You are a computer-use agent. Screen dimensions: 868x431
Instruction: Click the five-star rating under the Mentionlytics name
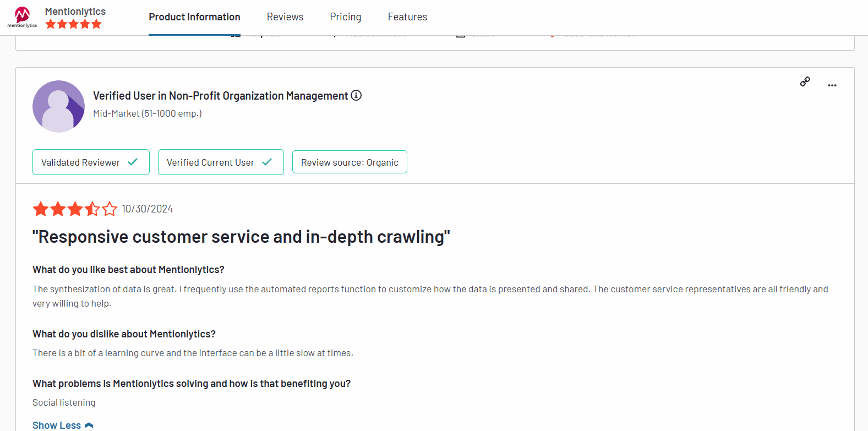pos(73,24)
